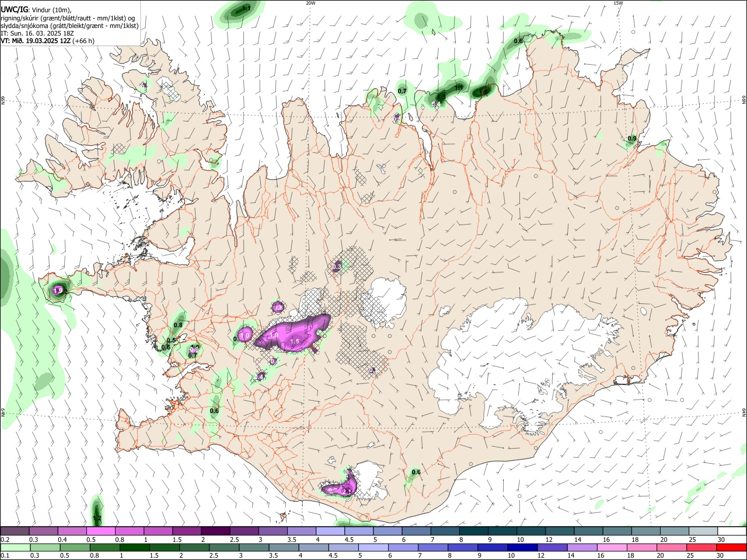Pick the light pink lower-scale swatch between 16 and 18
Viewport: 747px width, 560px height.
coord(612,547)
